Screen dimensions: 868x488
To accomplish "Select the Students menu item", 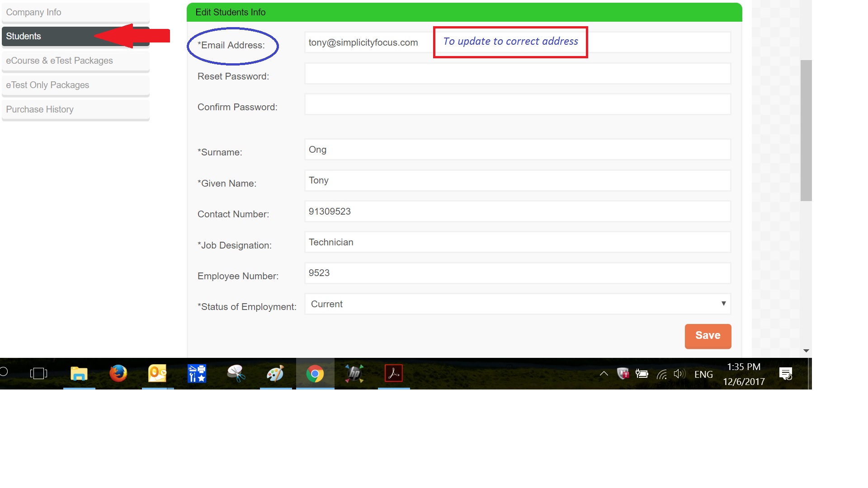I will (75, 37).
